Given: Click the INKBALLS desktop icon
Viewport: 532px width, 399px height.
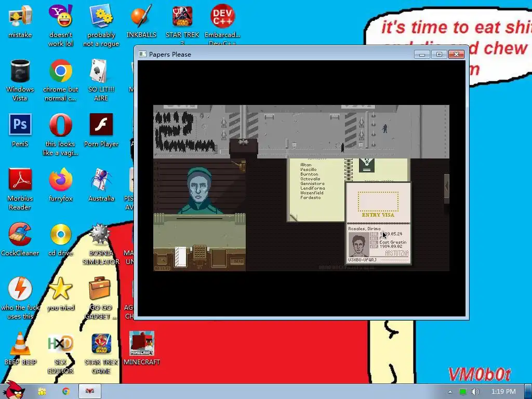Looking at the screenshot, I should coord(141,21).
